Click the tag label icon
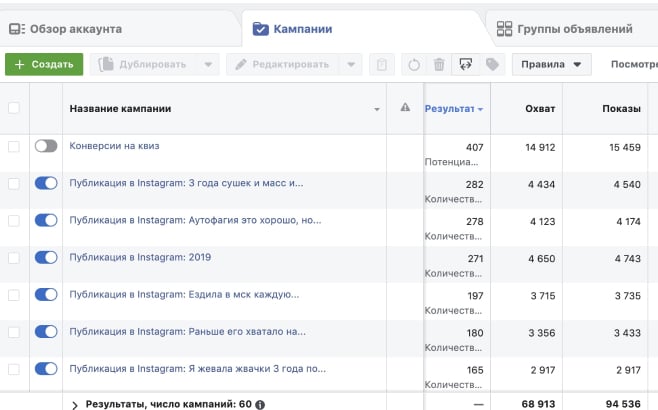This screenshot has height=410, width=658. 491,65
